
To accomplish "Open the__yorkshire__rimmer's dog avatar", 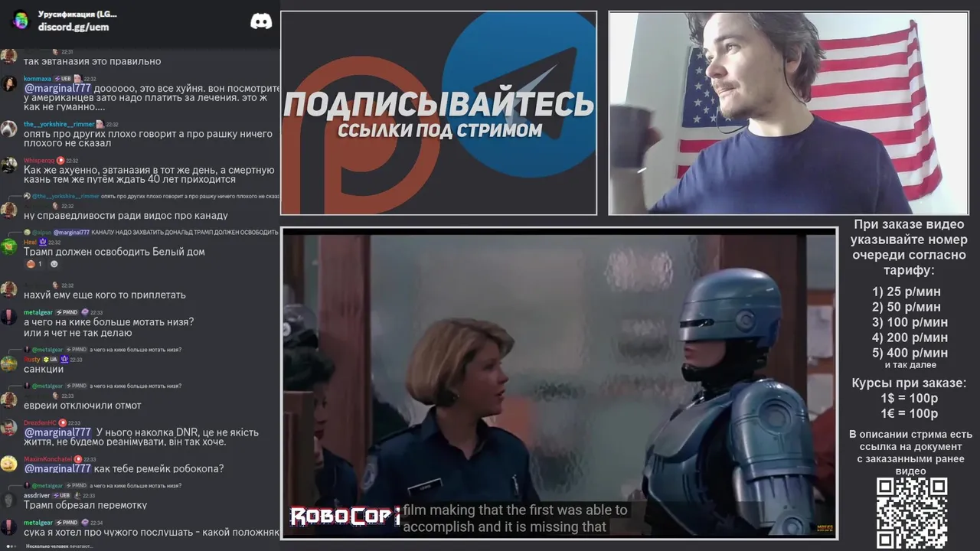I will point(8,129).
